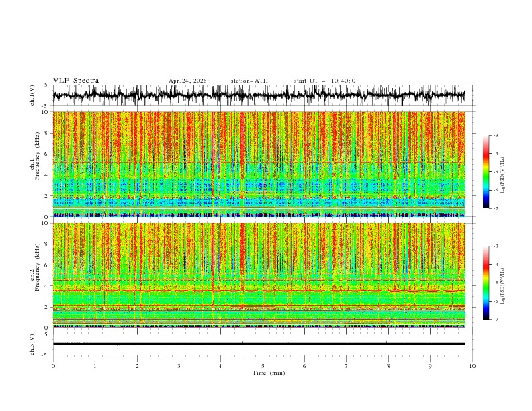Click the 10 minute tick on time axis

coord(472,366)
